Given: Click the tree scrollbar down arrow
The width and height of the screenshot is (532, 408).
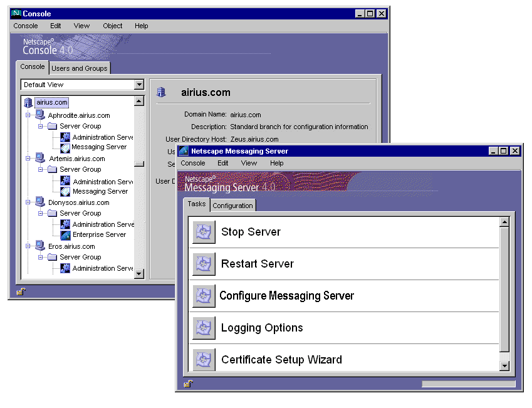Looking at the screenshot, I should [x=139, y=274].
